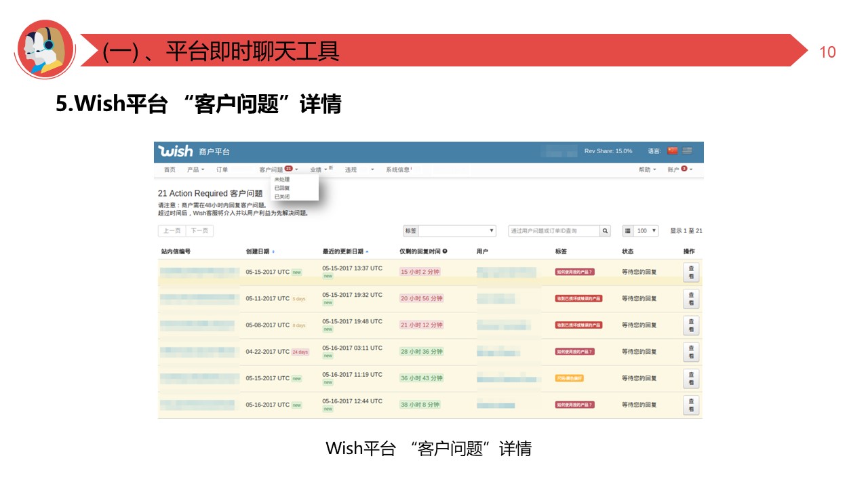Click the 21 Action Required 客户问题 heading

210,194
